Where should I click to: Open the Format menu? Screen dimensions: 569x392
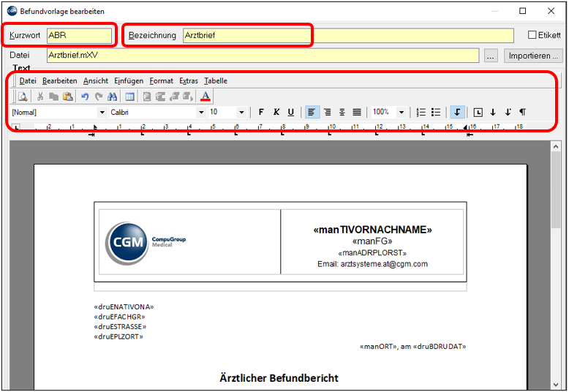(x=162, y=81)
